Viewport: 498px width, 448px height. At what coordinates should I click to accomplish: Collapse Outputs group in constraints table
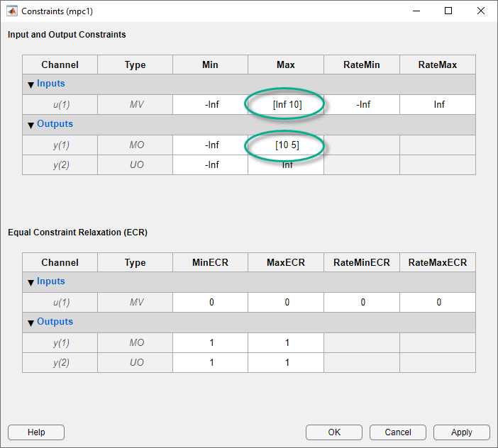[31, 125]
